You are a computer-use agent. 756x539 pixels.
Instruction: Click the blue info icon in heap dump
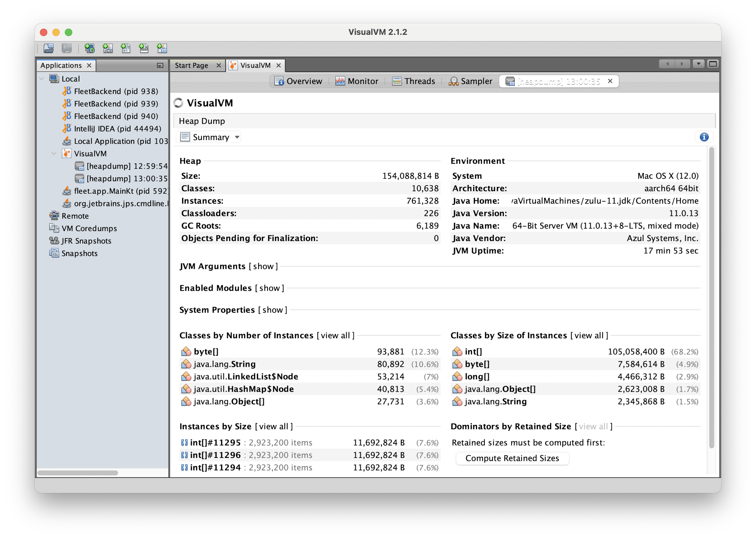pos(704,137)
